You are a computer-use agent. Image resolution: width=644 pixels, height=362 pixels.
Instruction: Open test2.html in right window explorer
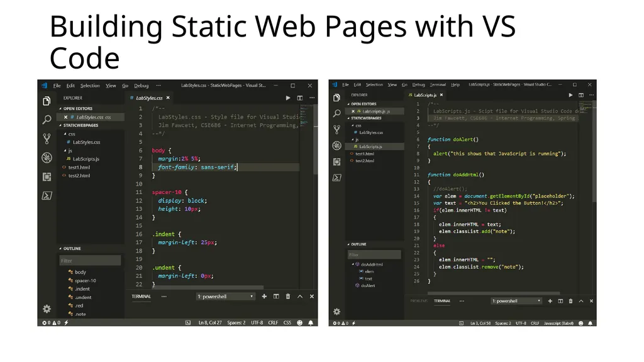[365, 161]
